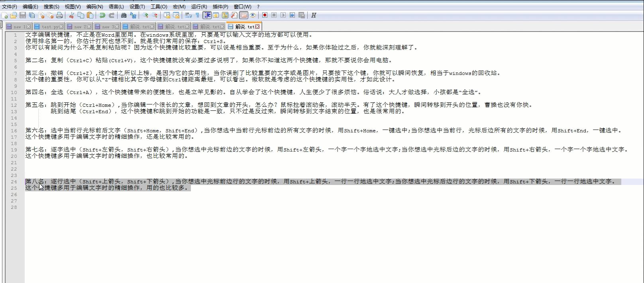Click the line starting 跳到结尾(Ctrl+End)
The width and height of the screenshot is (644, 283).
pos(228,111)
